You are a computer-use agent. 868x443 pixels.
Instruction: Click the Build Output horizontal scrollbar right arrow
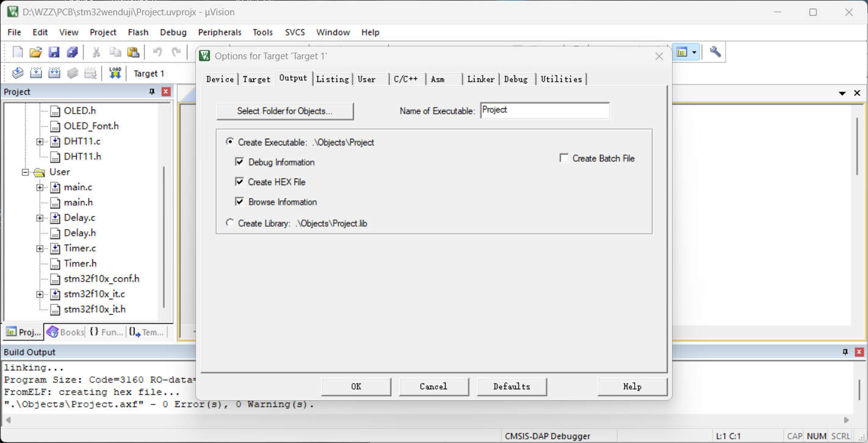click(x=847, y=420)
